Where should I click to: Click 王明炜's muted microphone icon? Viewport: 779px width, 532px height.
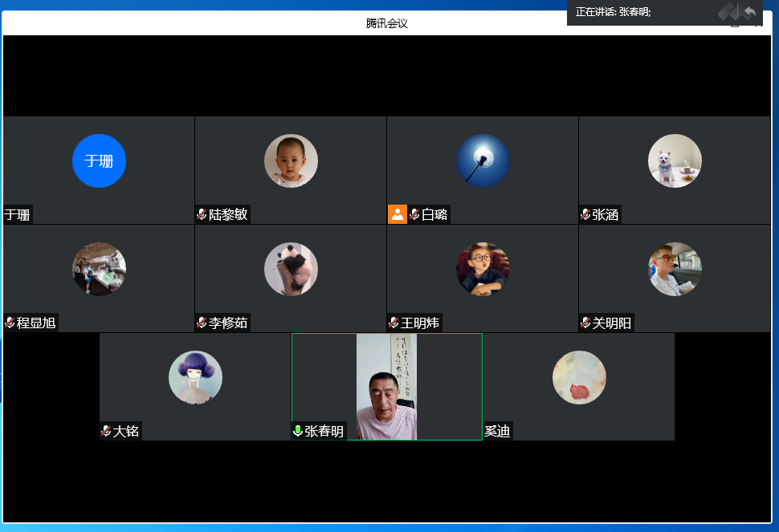[394, 323]
